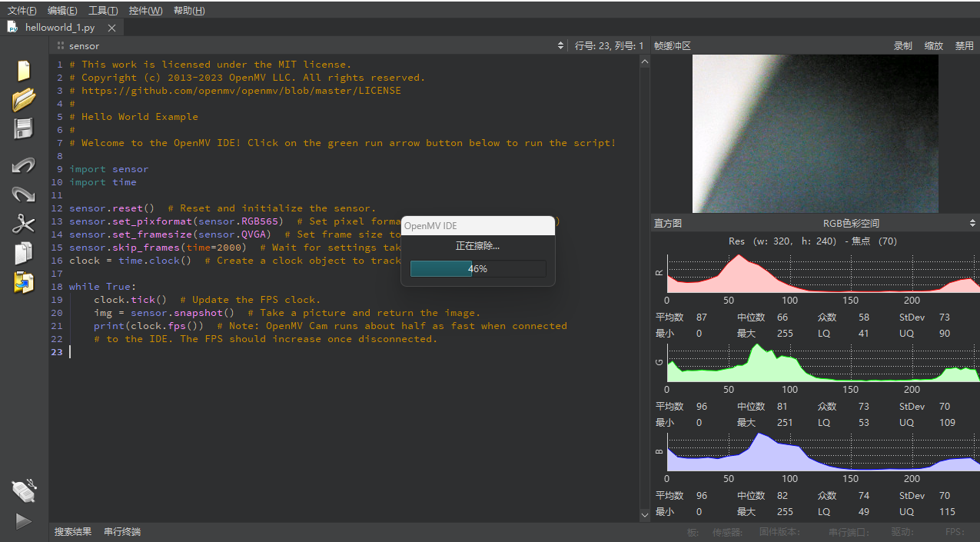
Task: Click 缩放 to zoom the frame buffer
Action: [933, 46]
